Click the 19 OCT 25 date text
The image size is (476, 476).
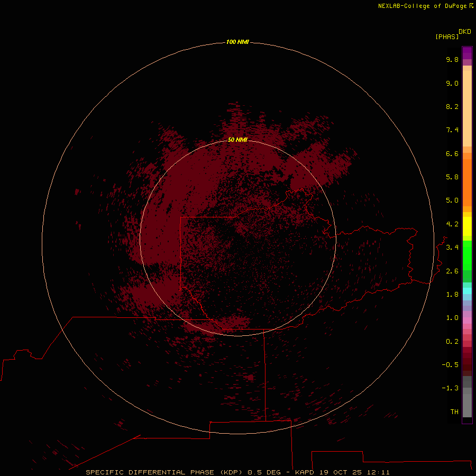click(x=341, y=472)
